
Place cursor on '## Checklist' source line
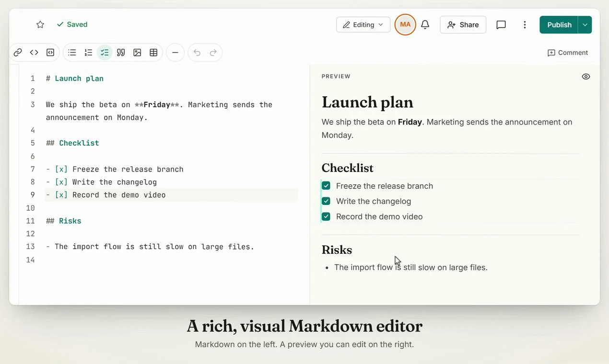tap(72, 143)
